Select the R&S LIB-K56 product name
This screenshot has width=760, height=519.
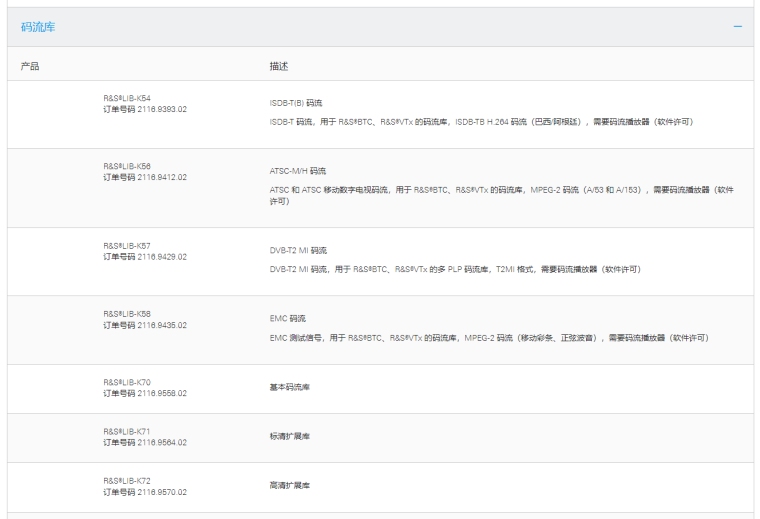127,166
